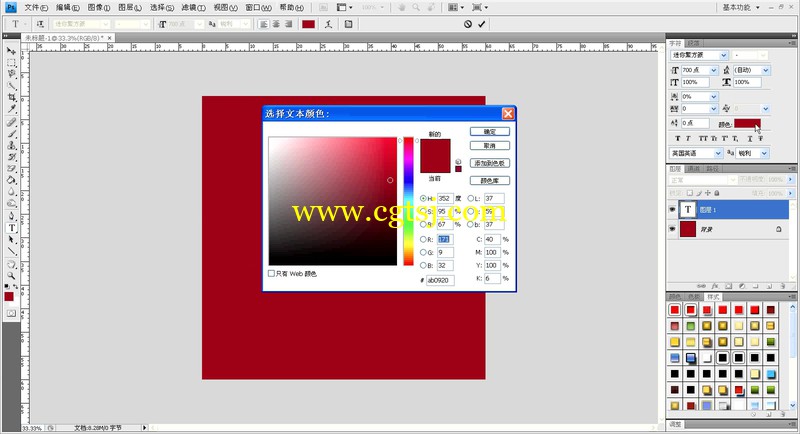This screenshot has width=800, height=434.
Task: Hide the background layer eye icon
Action: (672, 229)
